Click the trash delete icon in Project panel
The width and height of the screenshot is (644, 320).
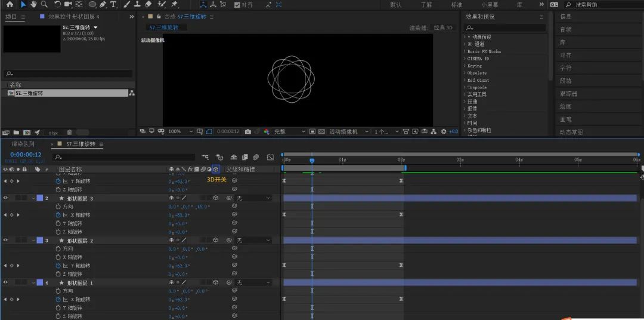point(69,133)
